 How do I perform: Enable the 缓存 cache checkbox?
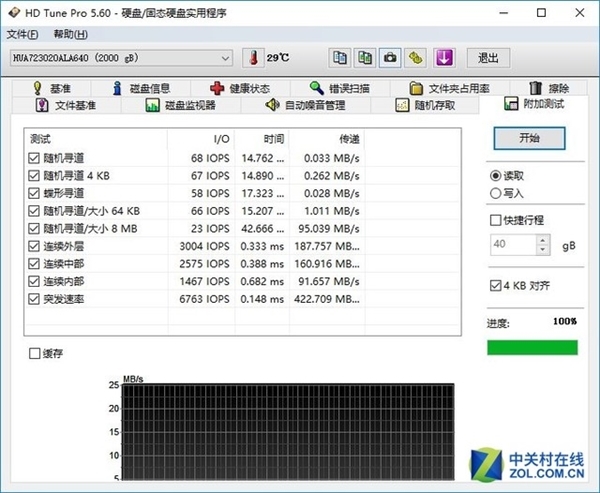click(x=34, y=353)
